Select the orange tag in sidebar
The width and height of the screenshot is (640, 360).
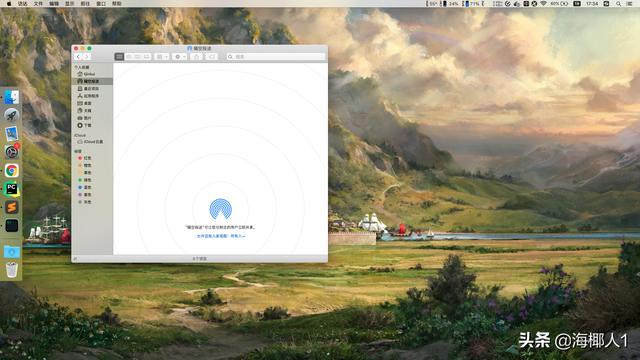tap(92, 165)
